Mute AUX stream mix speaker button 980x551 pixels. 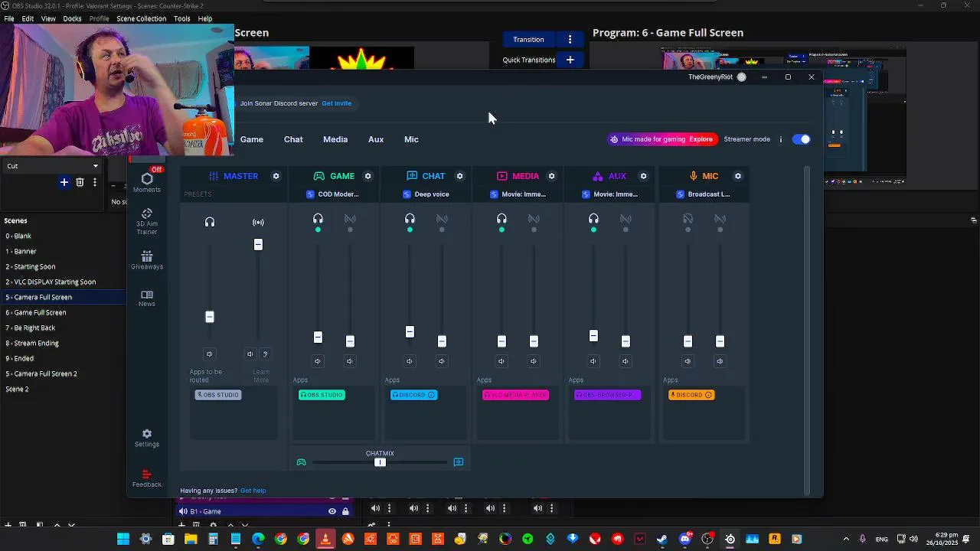click(x=626, y=361)
